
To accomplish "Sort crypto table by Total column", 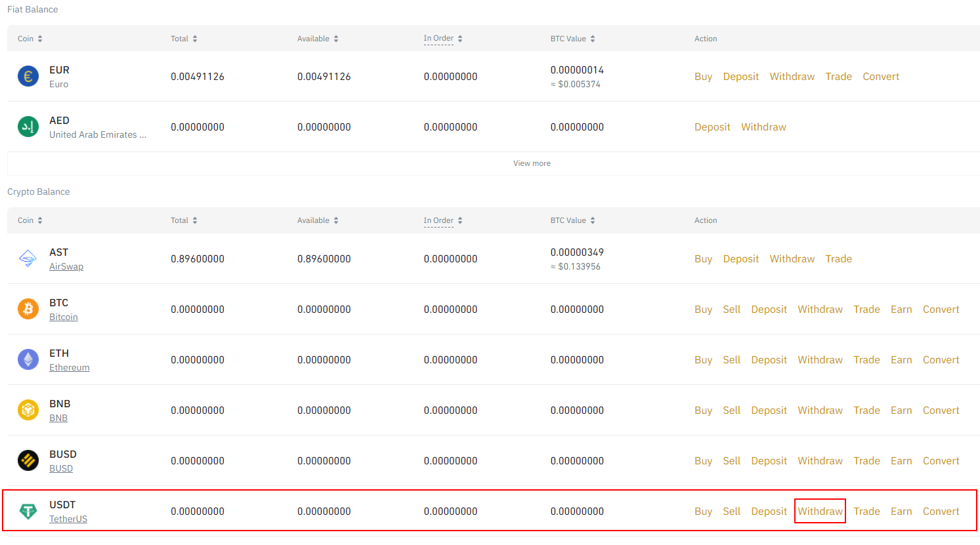I will pos(184,220).
